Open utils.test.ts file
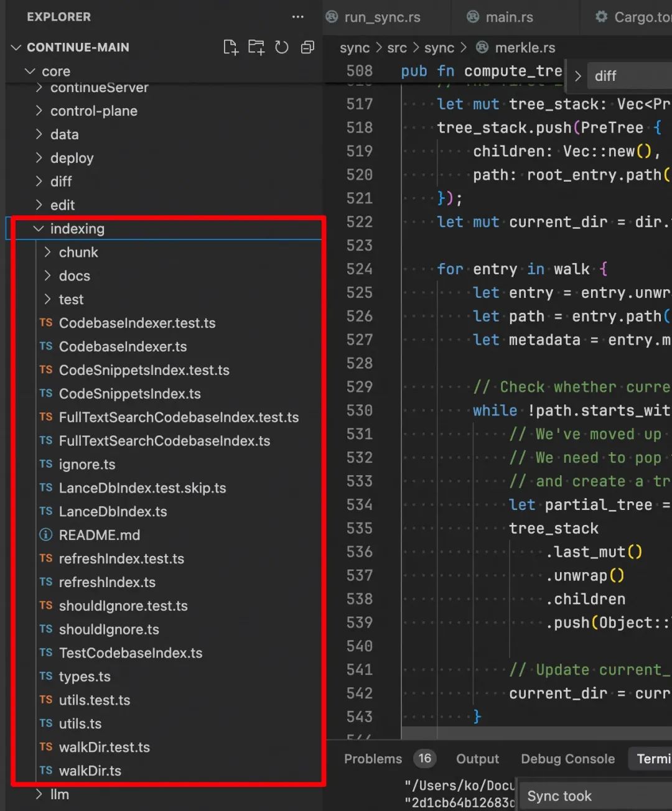Viewport: 672px width, 811px height. tap(95, 700)
